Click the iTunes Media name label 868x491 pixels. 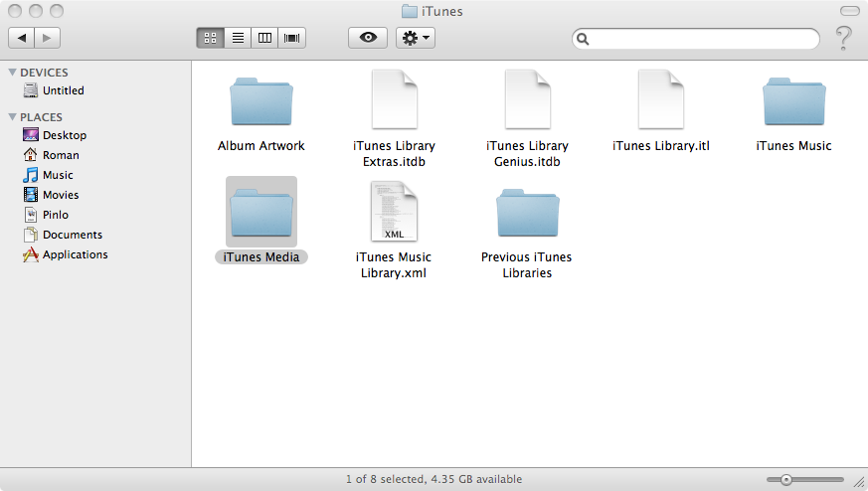[261, 256]
